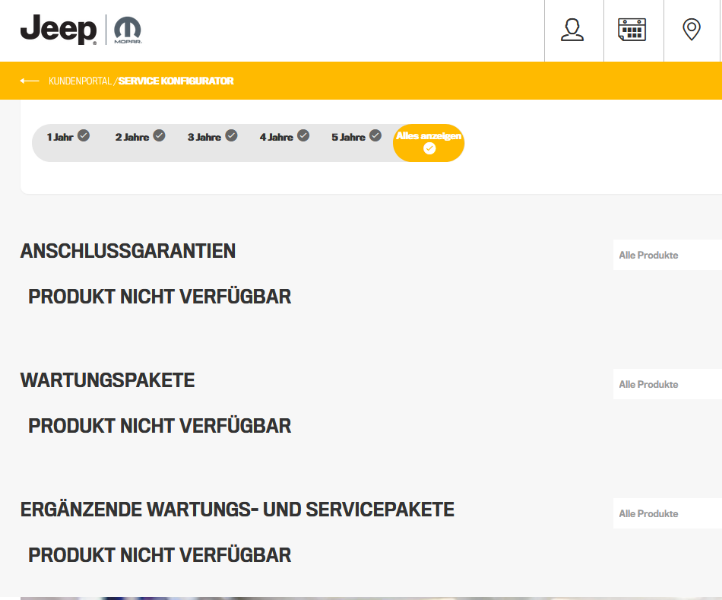Open the user account icon
Image resolution: width=722 pixels, height=600 pixels.
572,30
